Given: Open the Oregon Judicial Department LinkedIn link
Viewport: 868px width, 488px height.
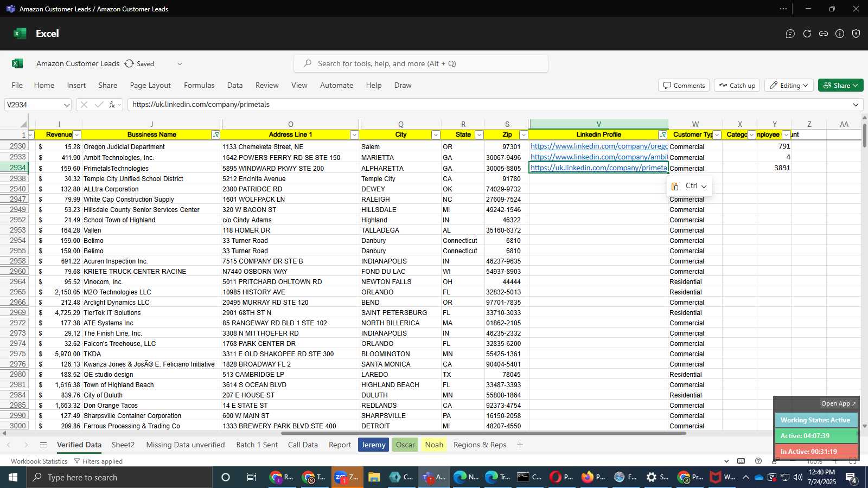Looking at the screenshot, I should pos(599,146).
